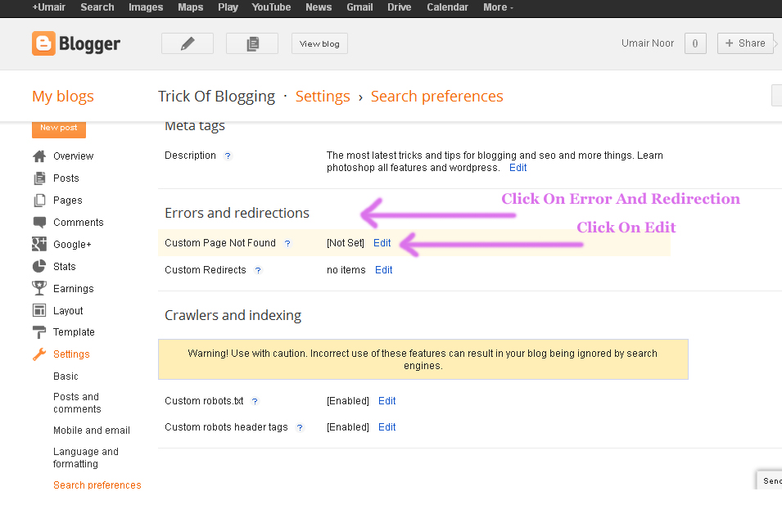Viewport: 782px width, 532px height.
Task: Click the New post button
Action: point(59,128)
